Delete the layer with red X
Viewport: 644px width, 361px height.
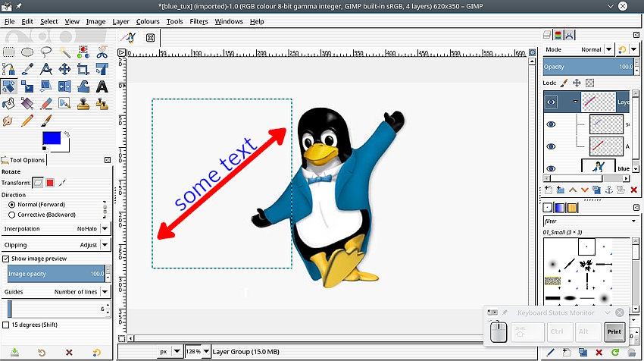coord(633,190)
